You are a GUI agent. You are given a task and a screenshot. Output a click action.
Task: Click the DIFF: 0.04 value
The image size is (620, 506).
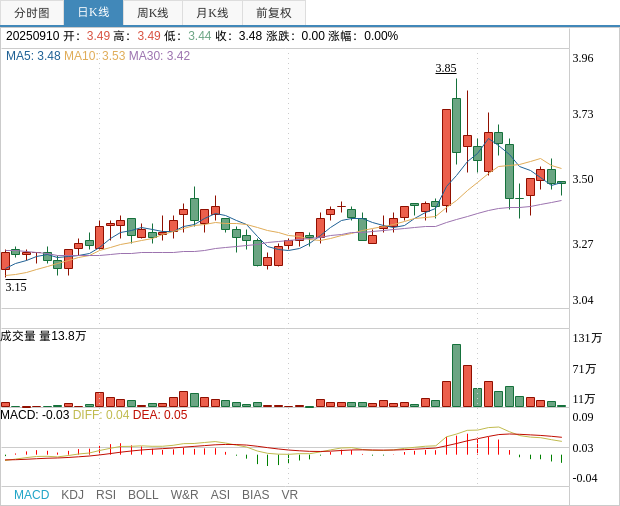tap(101, 415)
